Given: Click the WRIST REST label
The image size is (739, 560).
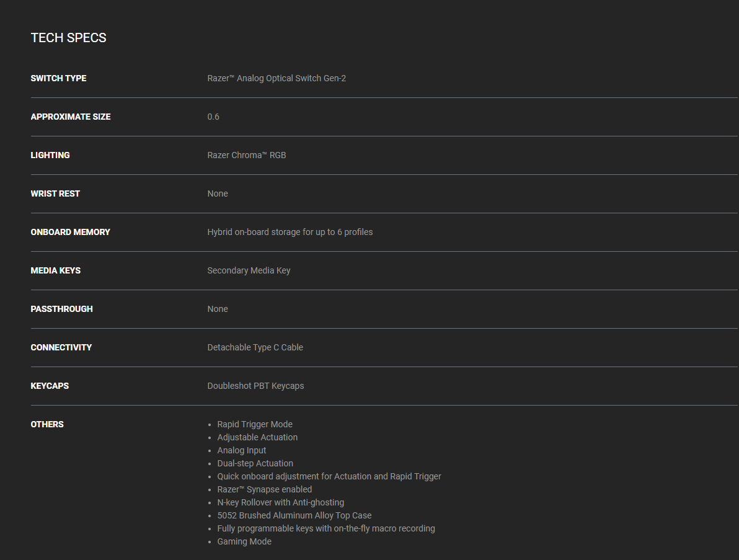Looking at the screenshot, I should pyautogui.click(x=55, y=193).
